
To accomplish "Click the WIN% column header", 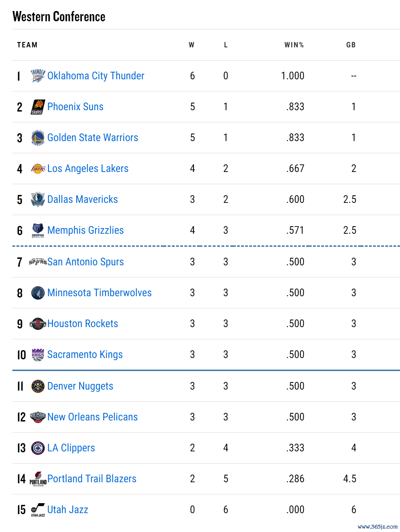I will coord(294,45).
